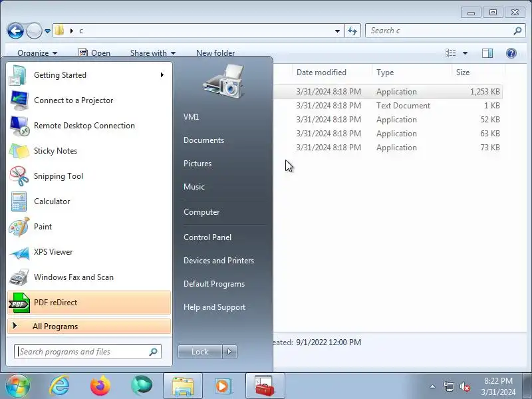
Task: Refresh the Explorer folder view
Action: (x=352, y=31)
